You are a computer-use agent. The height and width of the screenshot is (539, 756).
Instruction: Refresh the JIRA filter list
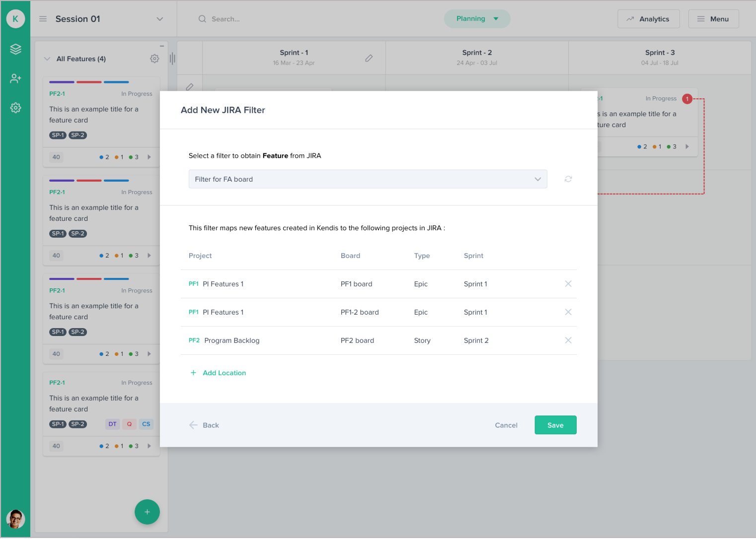pyautogui.click(x=568, y=179)
